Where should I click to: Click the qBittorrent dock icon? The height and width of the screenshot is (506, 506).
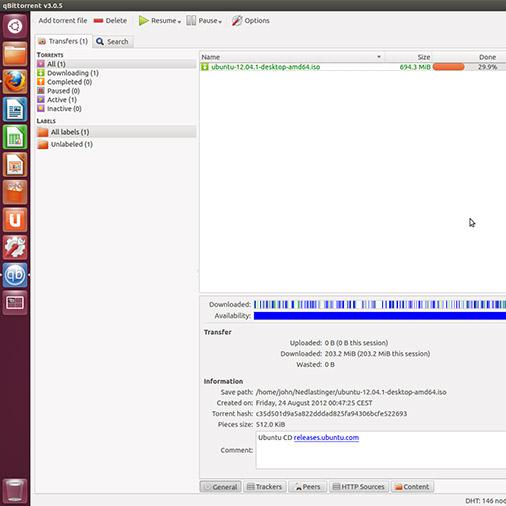coord(15,275)
